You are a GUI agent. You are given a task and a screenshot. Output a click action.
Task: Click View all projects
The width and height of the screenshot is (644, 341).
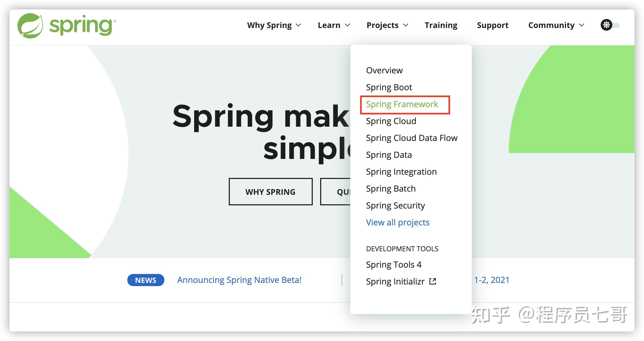[x=398, y=222]
